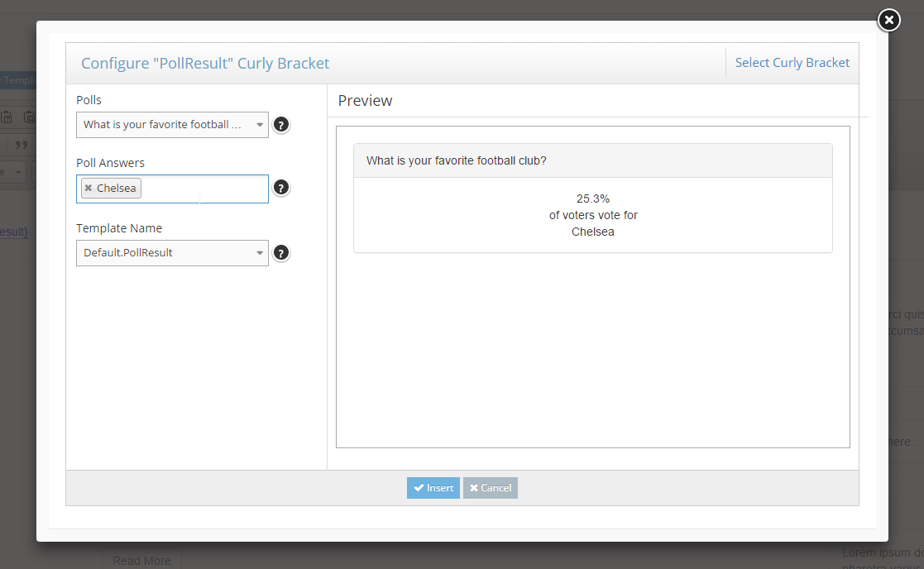
Task: Open the help icon beside Template Name
Action: pos(280,252)
